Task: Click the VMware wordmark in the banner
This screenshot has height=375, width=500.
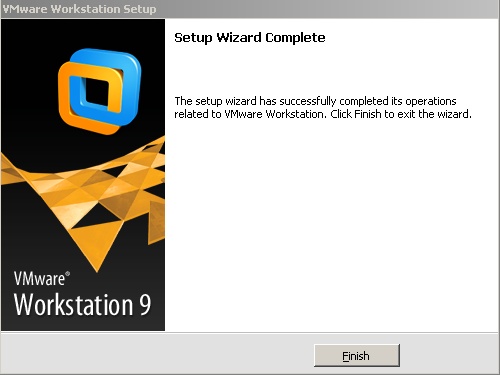Action: pyautogui.click(x=39, y=279)
